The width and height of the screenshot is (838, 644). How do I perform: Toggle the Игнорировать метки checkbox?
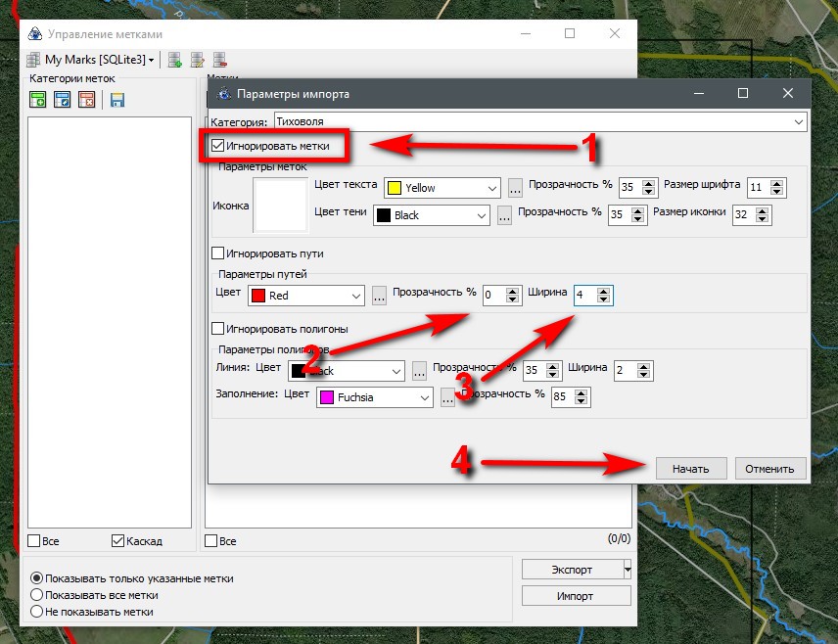point(217,146)
